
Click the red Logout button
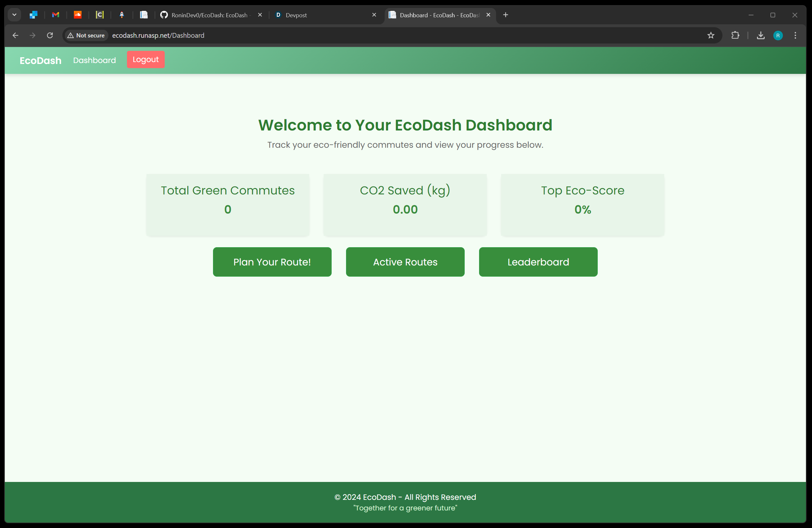(146, 60)
